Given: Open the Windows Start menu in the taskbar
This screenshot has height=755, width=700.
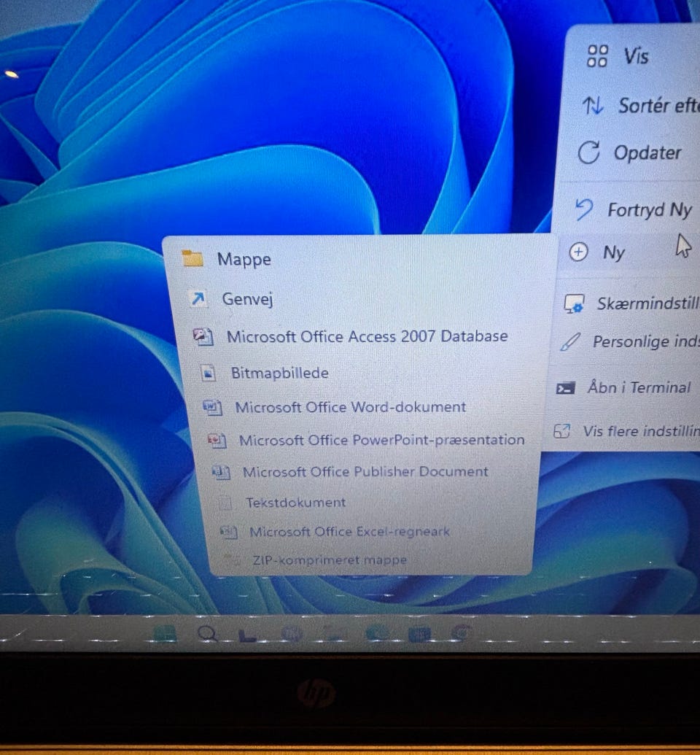Looking at the screenshot, I should point(165,632).
